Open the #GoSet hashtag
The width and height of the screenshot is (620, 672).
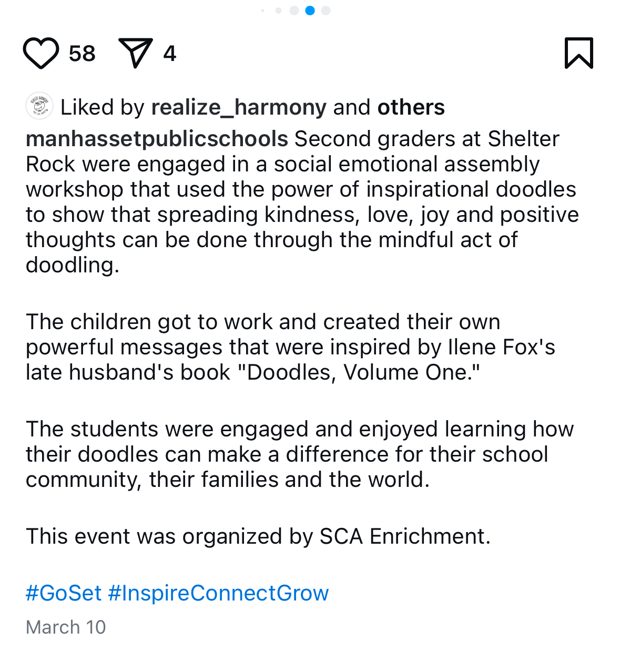point(64,593)
